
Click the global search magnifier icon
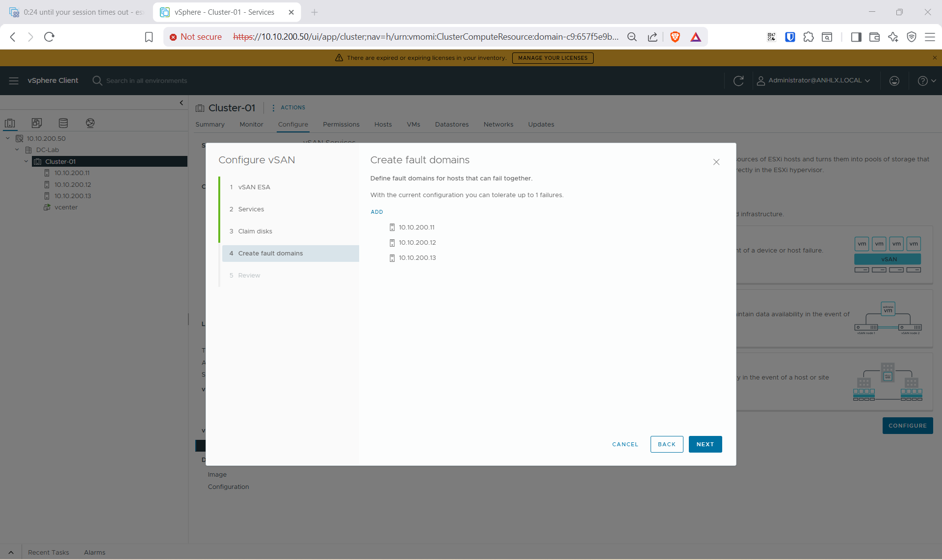[97, 80]
